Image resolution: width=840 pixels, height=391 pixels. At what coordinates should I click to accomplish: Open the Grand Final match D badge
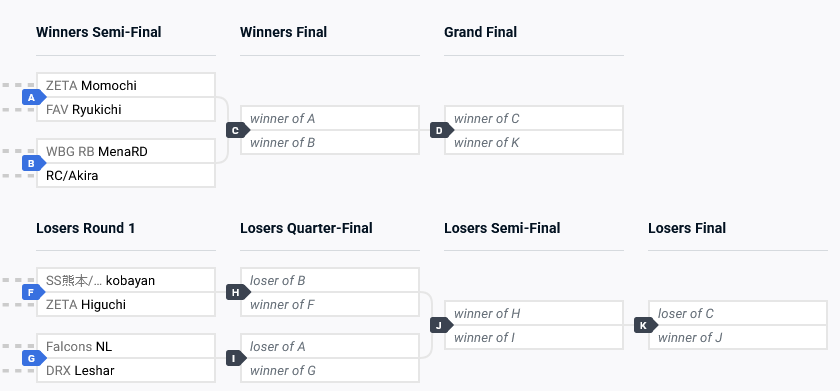pyautogui.click(x=441, y=130)
